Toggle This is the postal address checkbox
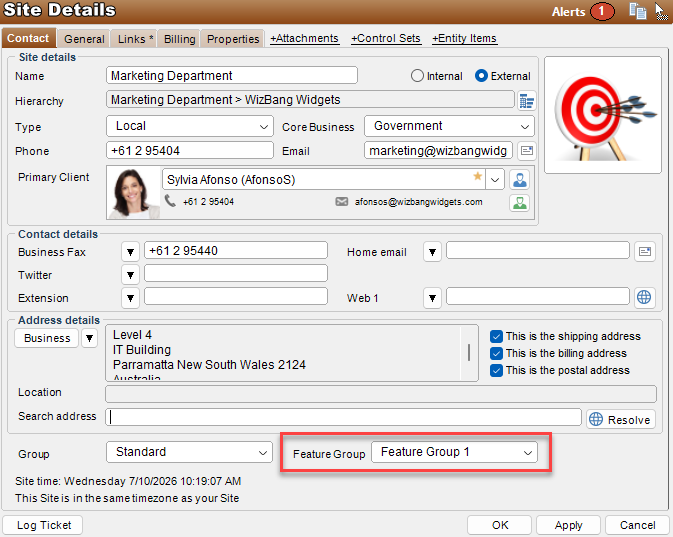Screen dimensions: 673x537 496,370
